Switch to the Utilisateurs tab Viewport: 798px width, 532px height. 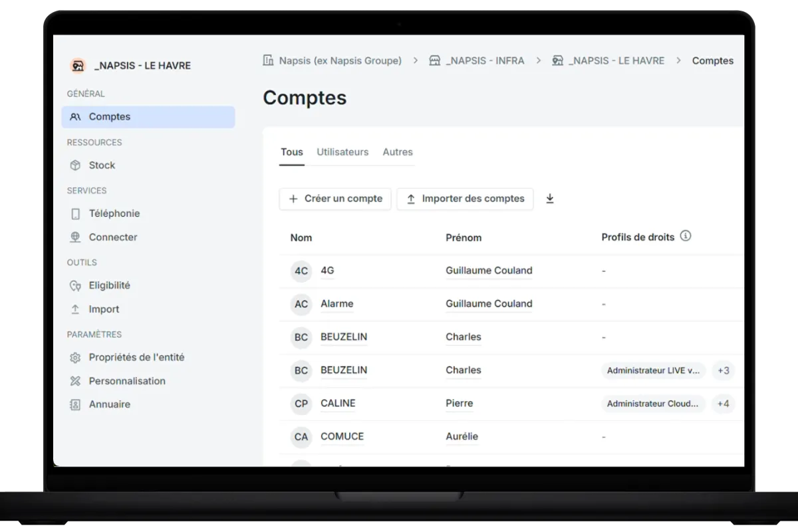(x=342, y=152)
